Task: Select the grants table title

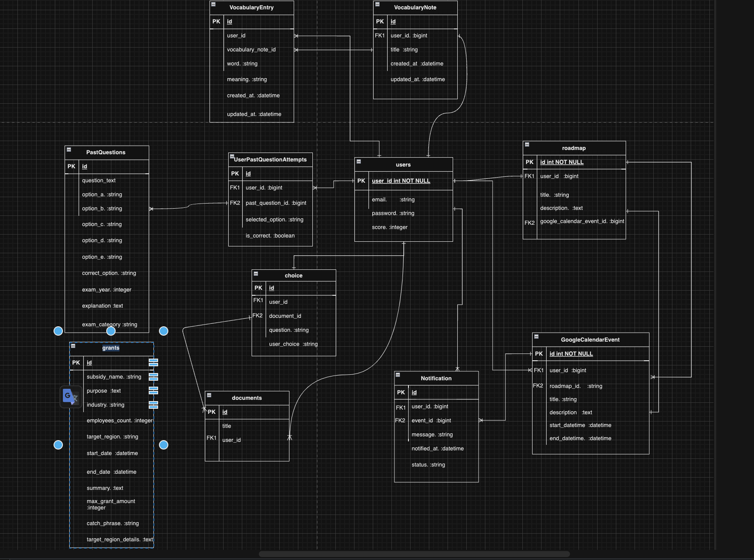Action: pos(111,348)
